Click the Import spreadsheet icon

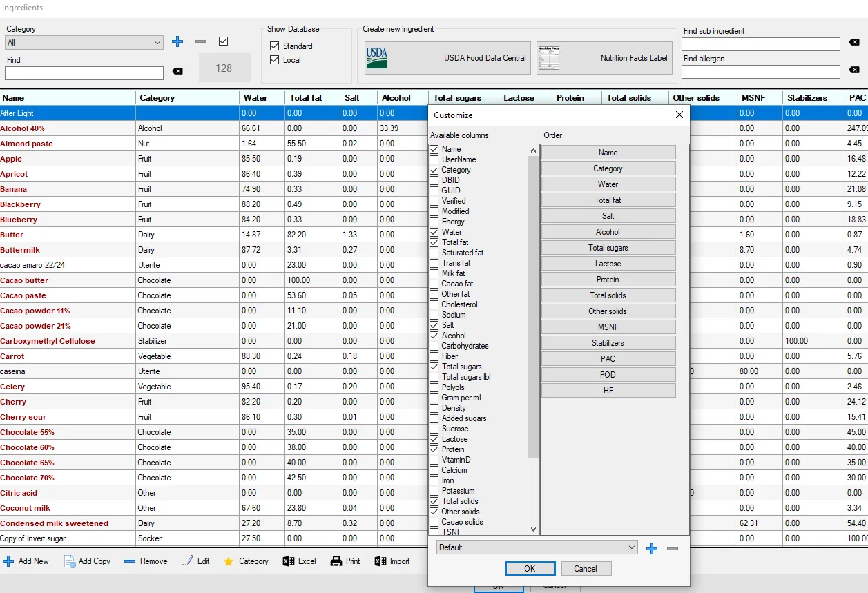(x=380, y=561)
